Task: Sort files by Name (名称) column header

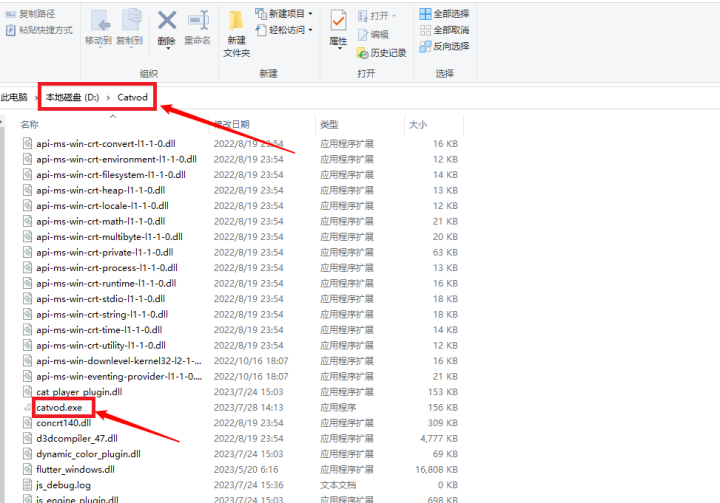Action: [30, 125]
